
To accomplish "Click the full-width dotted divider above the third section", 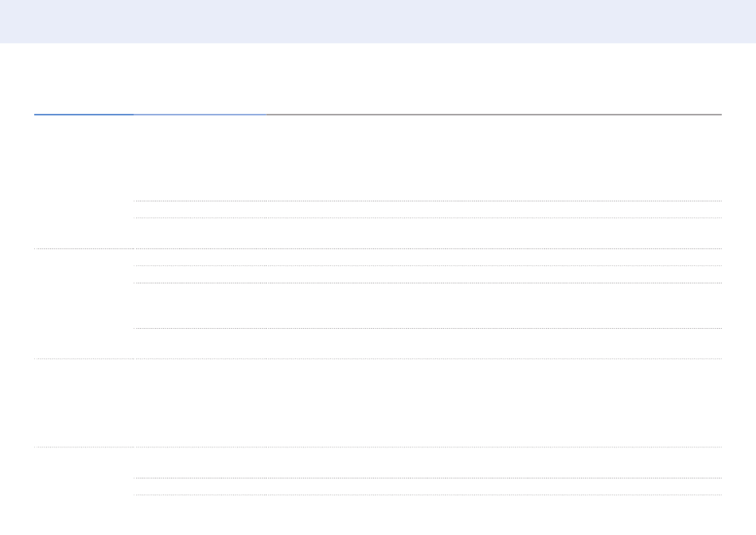I will [x=378, y=358].
